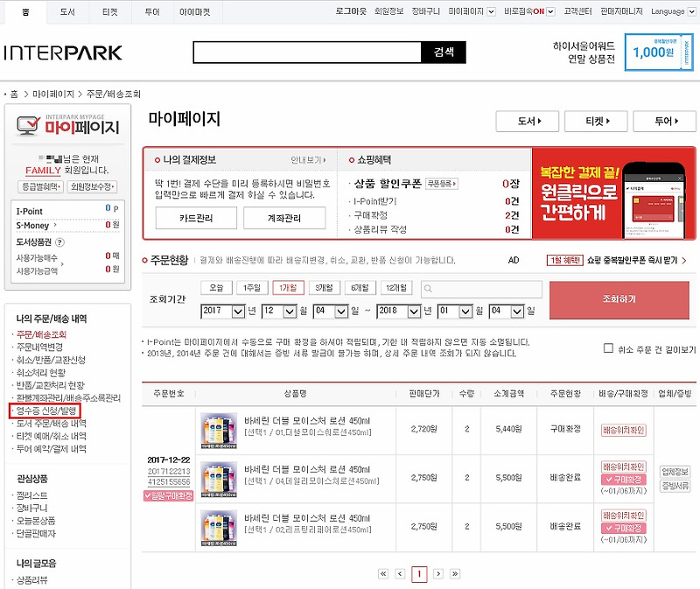Expand the Language dropdown
This screenshot has height=589, width=700.
point(691,11)
